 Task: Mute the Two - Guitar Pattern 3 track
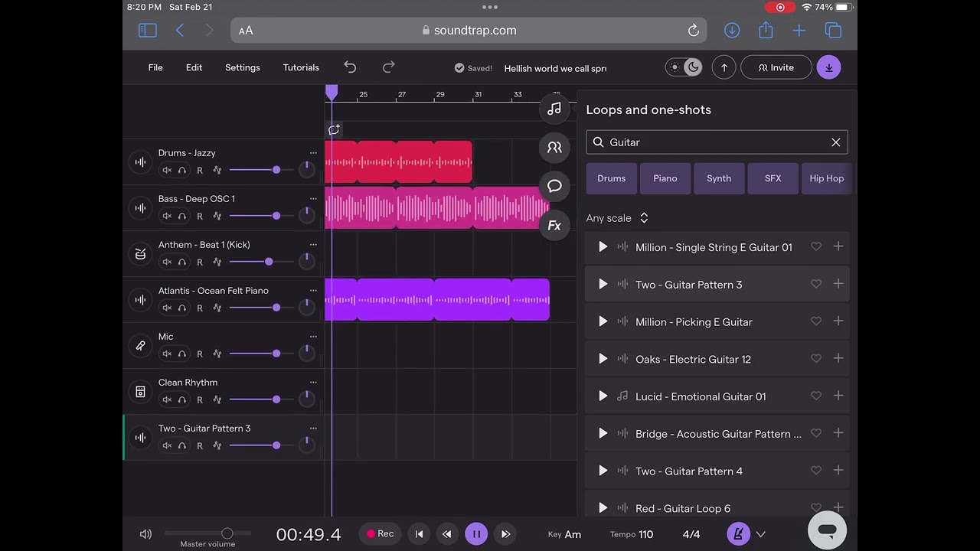pyautogui.click(x=167, y=445)
